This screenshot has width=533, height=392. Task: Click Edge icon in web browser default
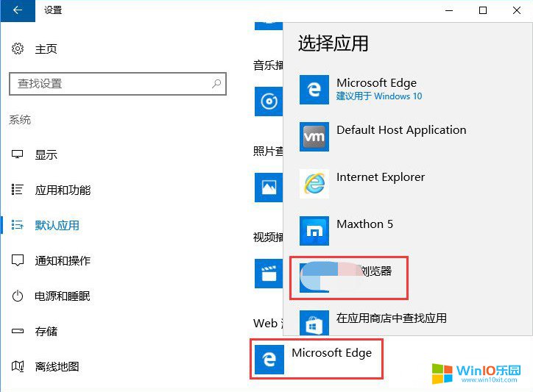coord(269,360)
